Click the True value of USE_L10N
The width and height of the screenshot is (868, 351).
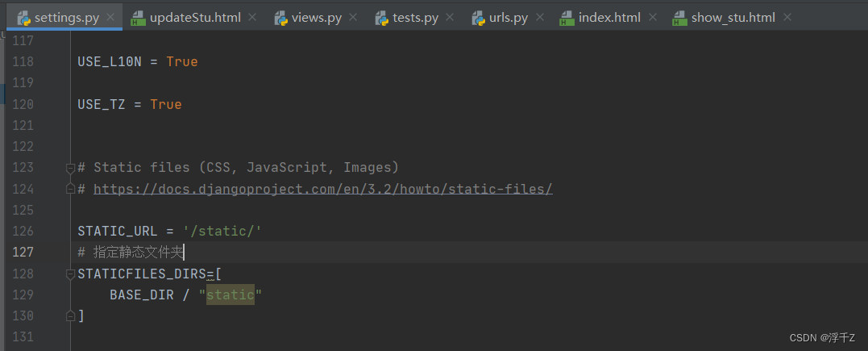pyautogui.click(x=182, y=61)
